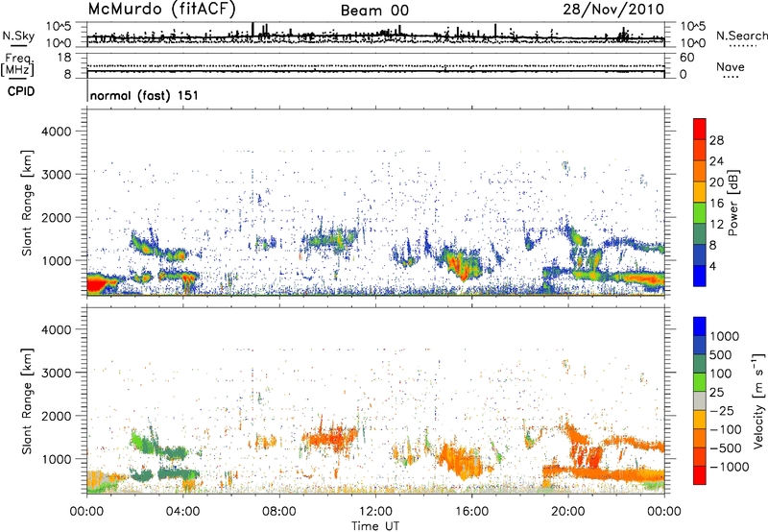This screenshot has width=768, height=532.
Task: Click the 16 label on the power colorbar
Action: (x=716, y=204)
